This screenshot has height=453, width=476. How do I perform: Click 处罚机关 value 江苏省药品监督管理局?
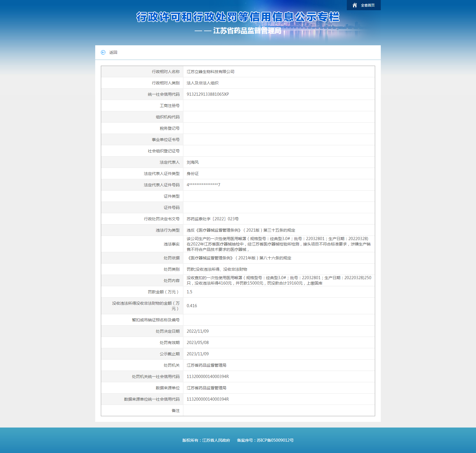pos(206,365)
